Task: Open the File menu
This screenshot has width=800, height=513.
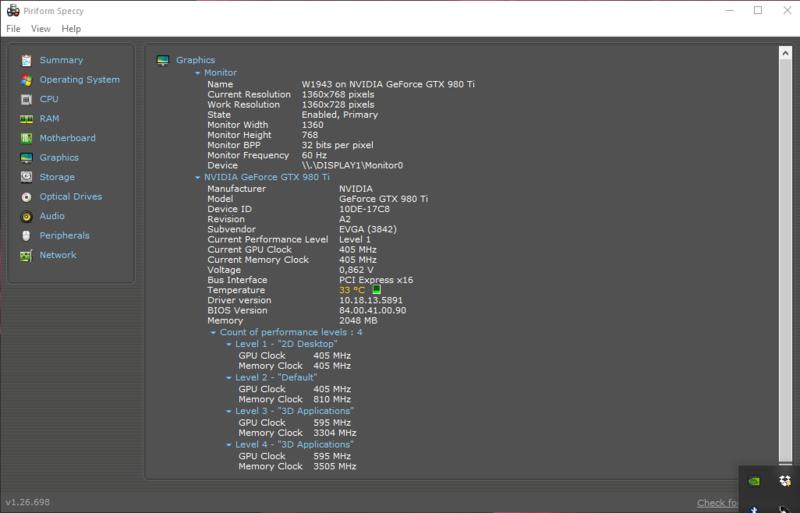Action: [13, 29]
